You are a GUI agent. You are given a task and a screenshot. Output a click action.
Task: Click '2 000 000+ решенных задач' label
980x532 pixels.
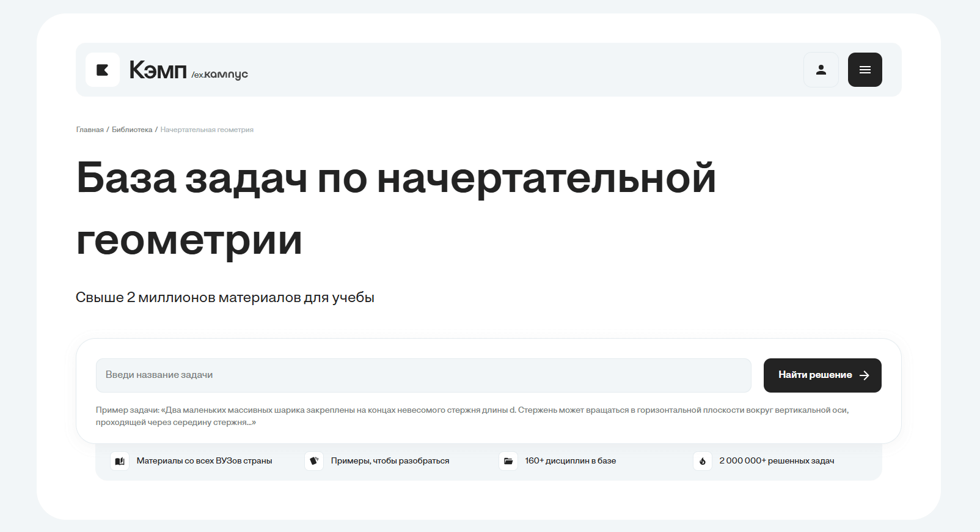(x=776, y=461)
